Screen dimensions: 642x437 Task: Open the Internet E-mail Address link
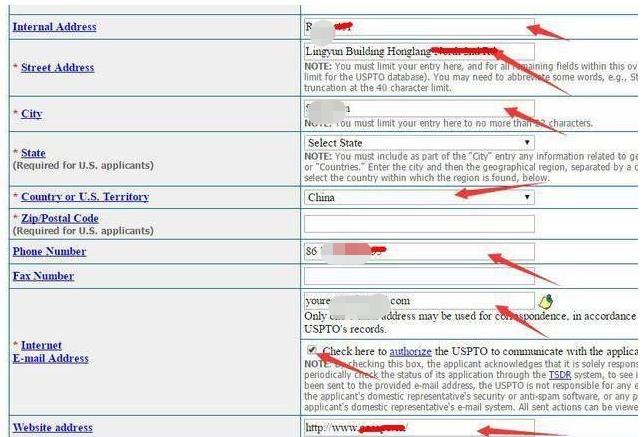pyautogui.click(x=54, y=352)
